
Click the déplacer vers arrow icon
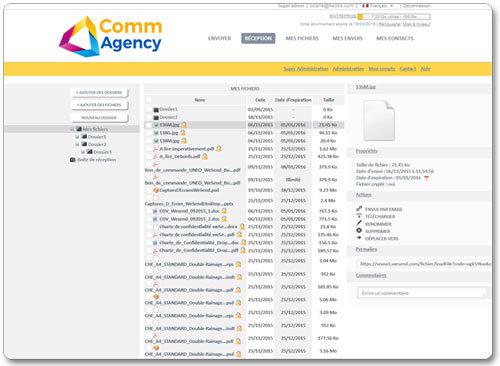359,238
